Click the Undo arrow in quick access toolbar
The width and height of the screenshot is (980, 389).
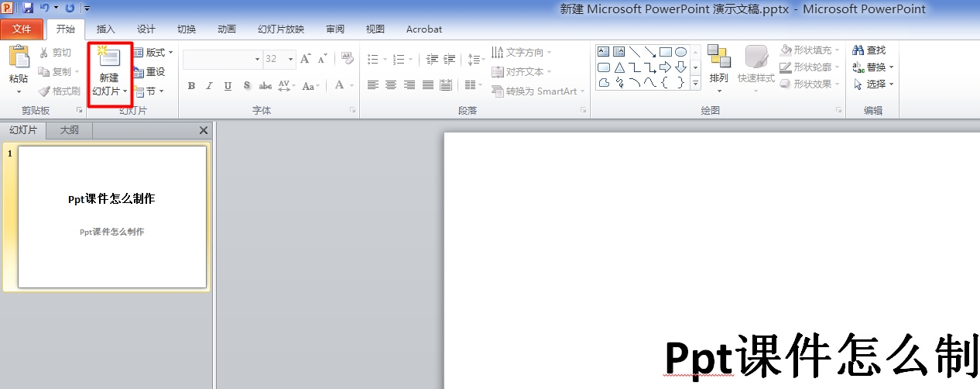[45, 8]
